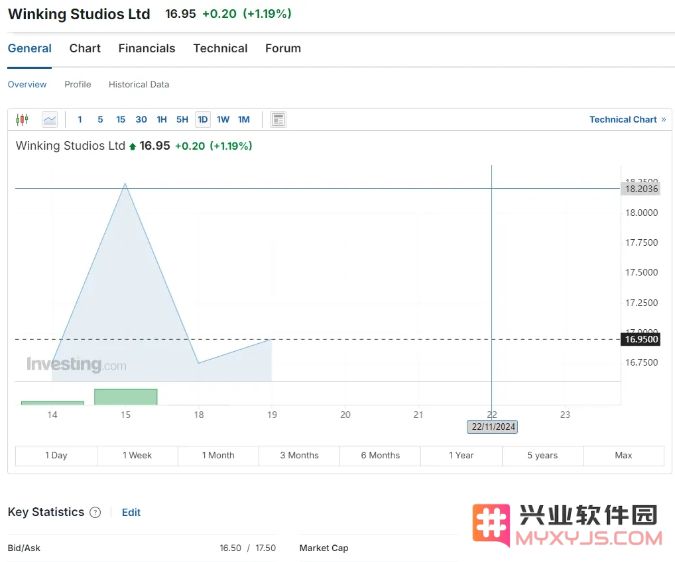
Task: Click the 20 date label on the axis
Action: tap(345, 414)
